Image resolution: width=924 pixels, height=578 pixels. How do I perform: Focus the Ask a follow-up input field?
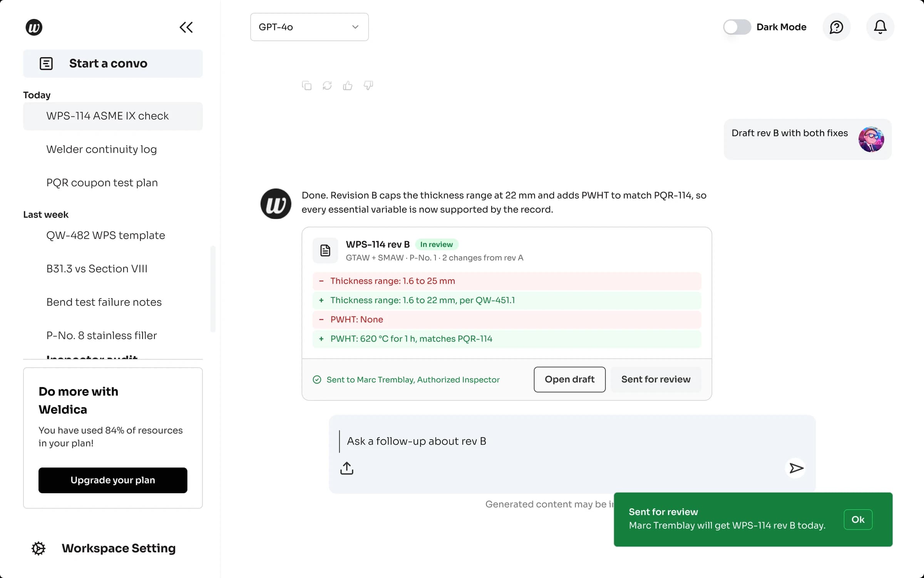click(572, 442)
